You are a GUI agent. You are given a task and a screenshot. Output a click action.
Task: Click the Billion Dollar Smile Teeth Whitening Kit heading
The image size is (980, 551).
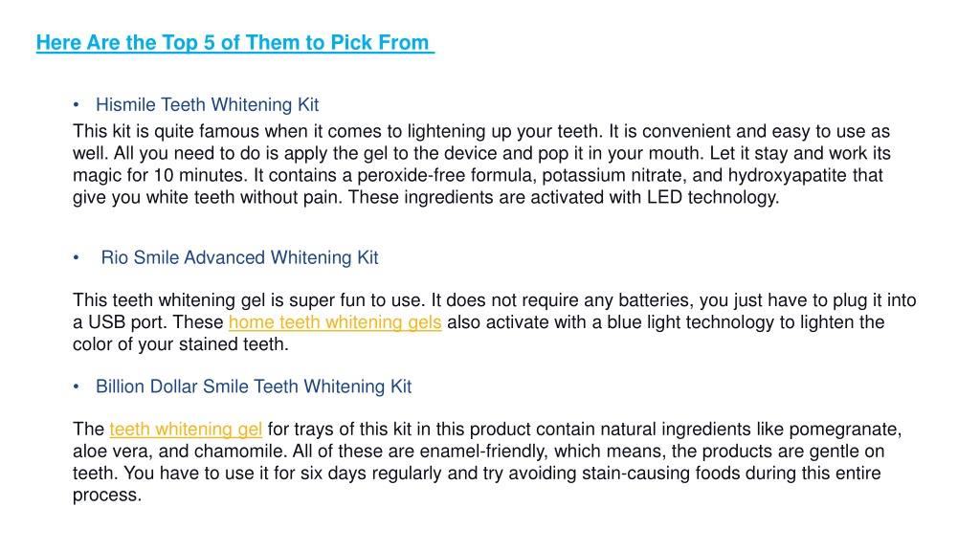coord(253,386)
